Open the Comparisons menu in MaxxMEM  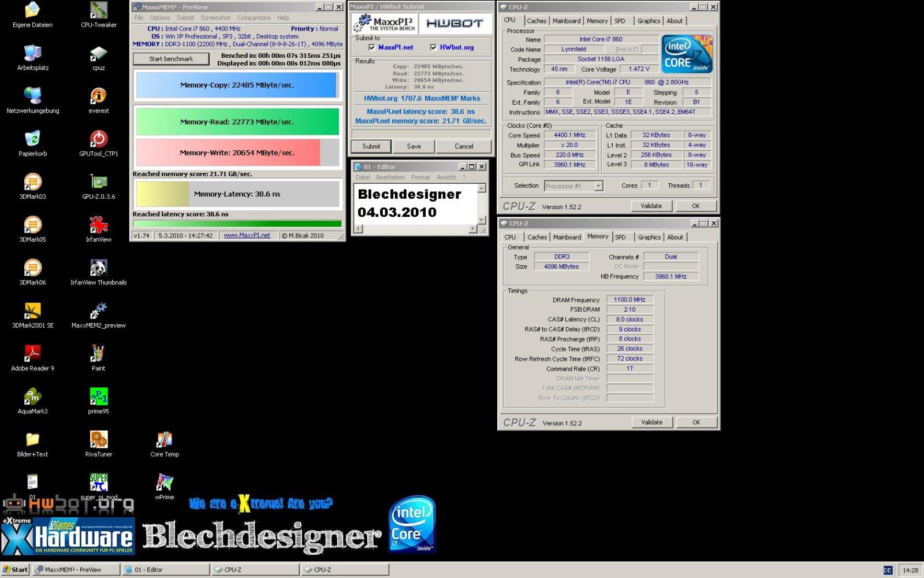click(254, 18)
